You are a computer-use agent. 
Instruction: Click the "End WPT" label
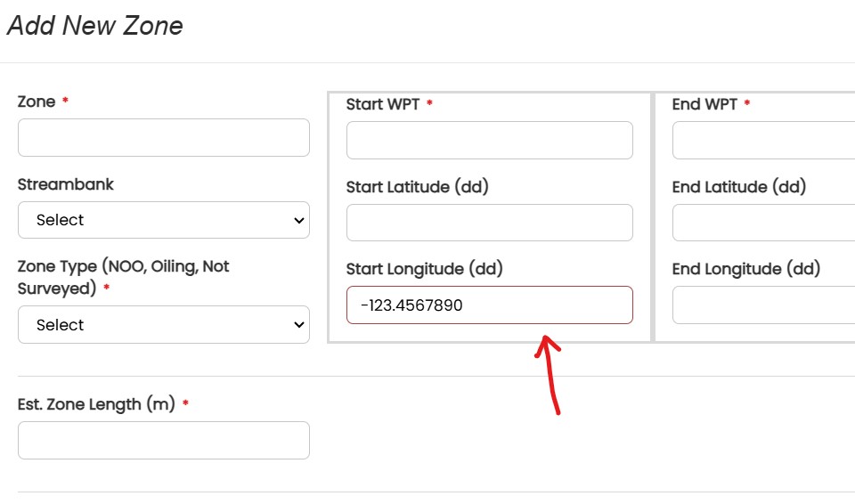(x=704, y=104)
